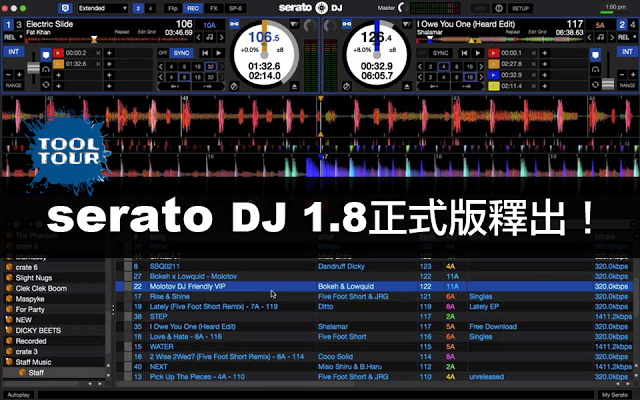The height and width of the screenshot is (400, 640).
Task: Shift deck 2 key up with right chevron
Action: tap(612, 38)
